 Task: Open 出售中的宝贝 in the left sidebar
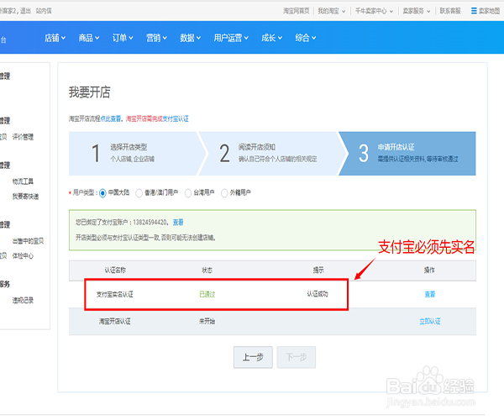[x=28, y=241]
